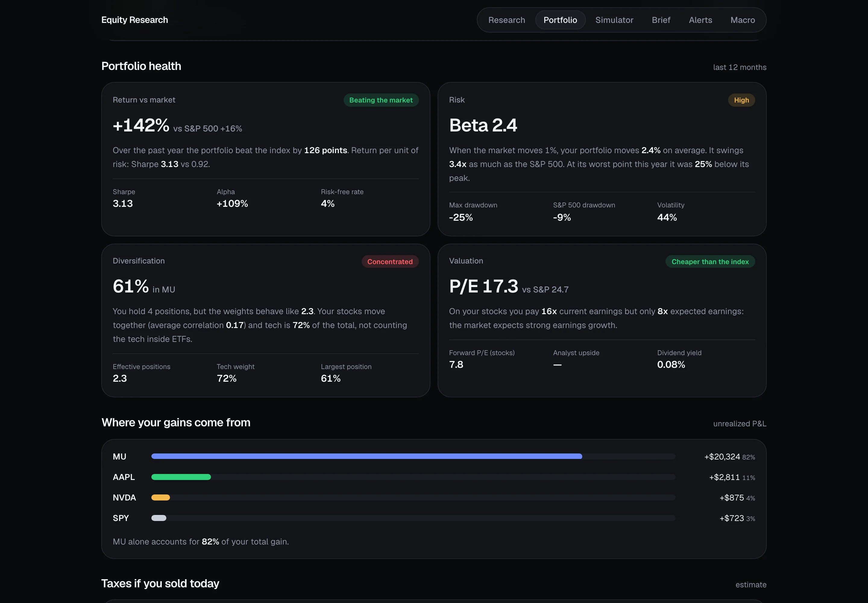Click the Tech weight '72%' value
The height and width of the screenshot is (603, 868).
pyautogui.click(x=226, y=378)
